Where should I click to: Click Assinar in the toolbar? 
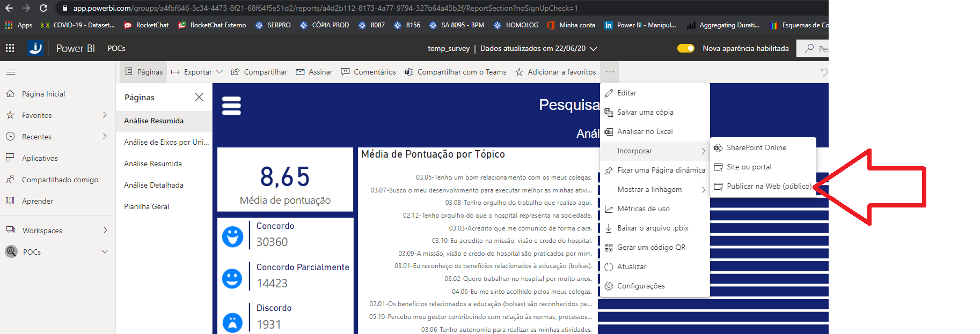pos(314,72)
